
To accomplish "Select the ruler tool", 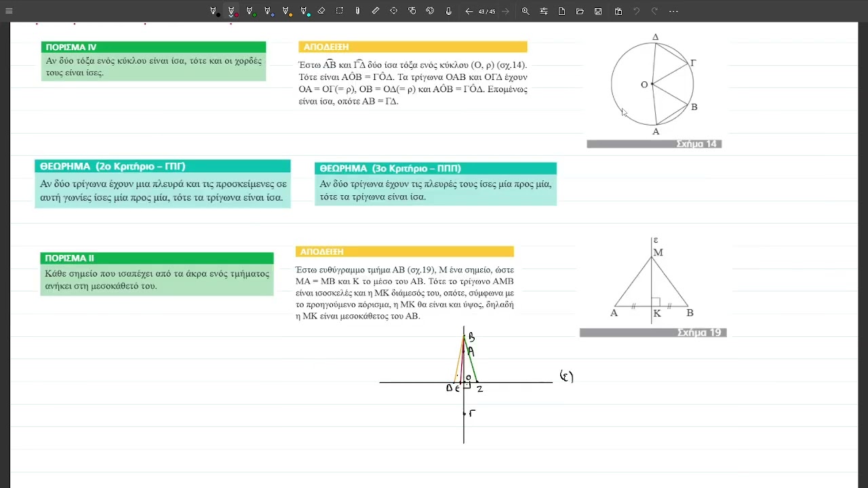I will pos(376,11).
